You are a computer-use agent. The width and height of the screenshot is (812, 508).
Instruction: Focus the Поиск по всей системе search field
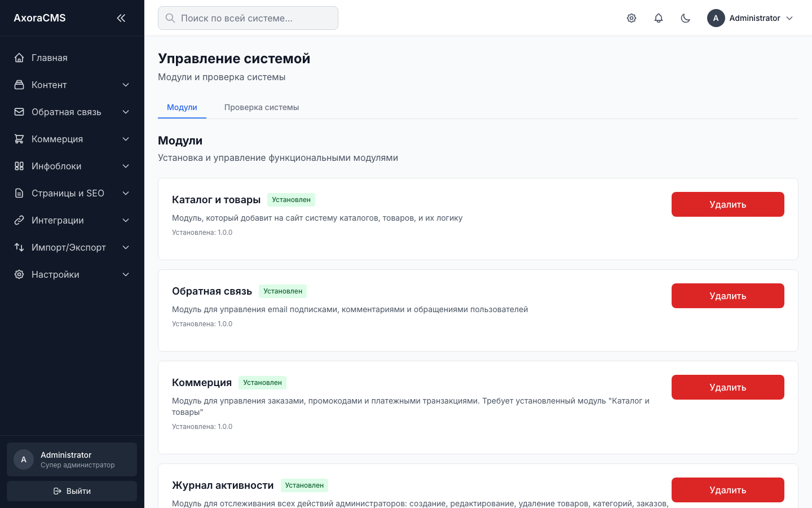(x=248, y=18)
